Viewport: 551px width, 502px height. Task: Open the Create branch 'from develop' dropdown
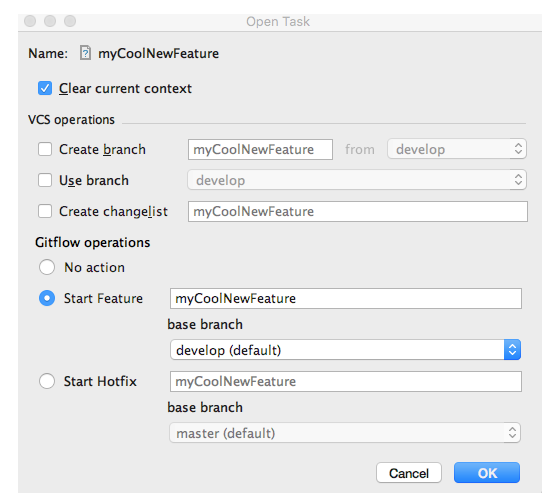click(457, 149)
